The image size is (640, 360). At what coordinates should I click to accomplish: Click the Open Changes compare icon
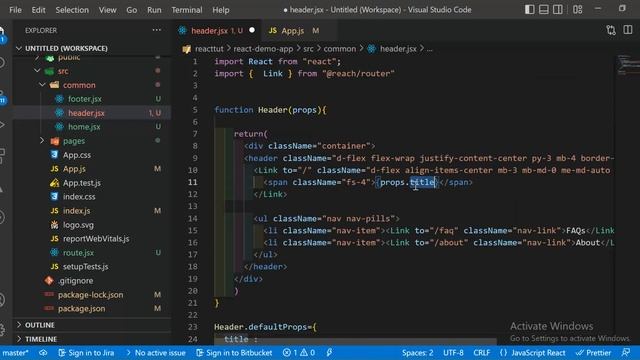coord(611,30)
